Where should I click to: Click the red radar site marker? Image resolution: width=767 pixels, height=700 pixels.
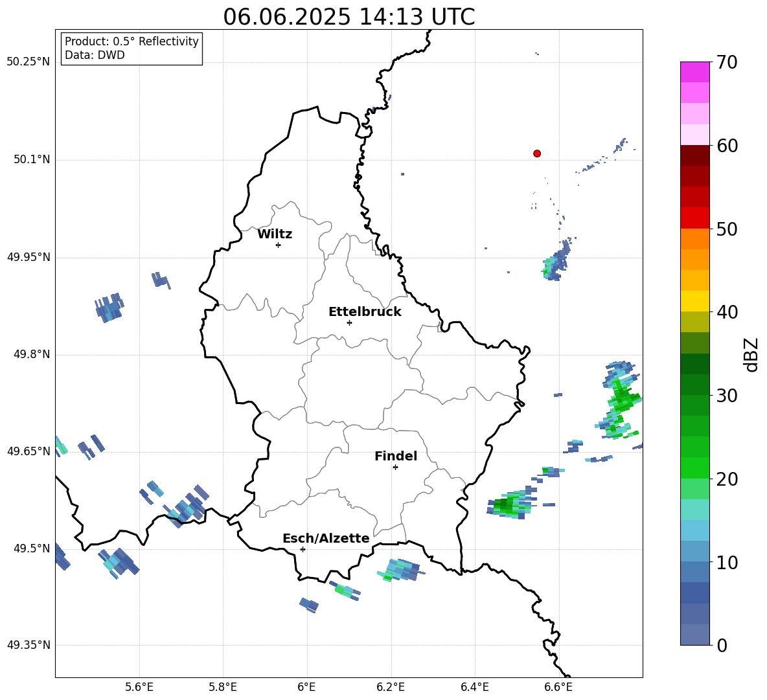(537, 153)
